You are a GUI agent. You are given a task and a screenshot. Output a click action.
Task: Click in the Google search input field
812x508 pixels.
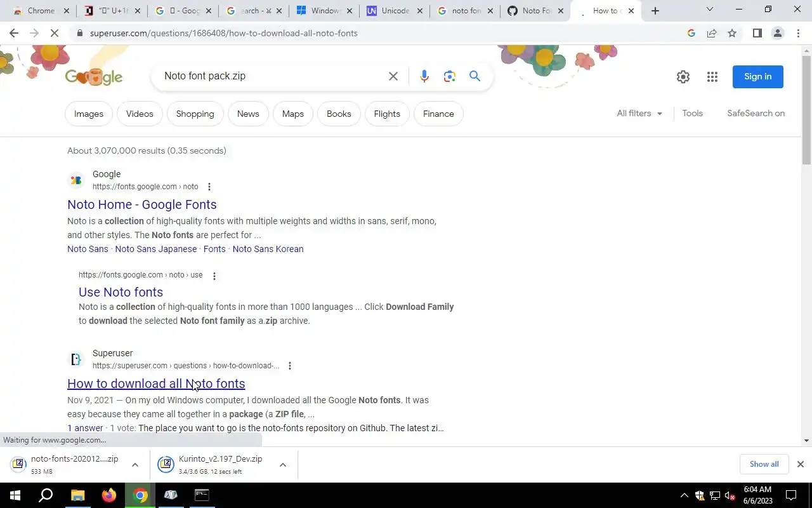(273, 76)
